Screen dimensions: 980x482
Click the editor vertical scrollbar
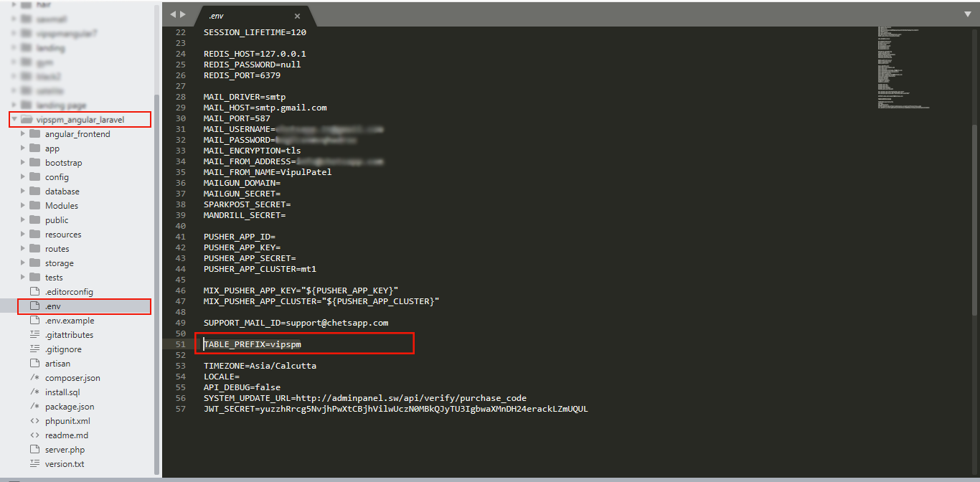(x=974, y=215)
